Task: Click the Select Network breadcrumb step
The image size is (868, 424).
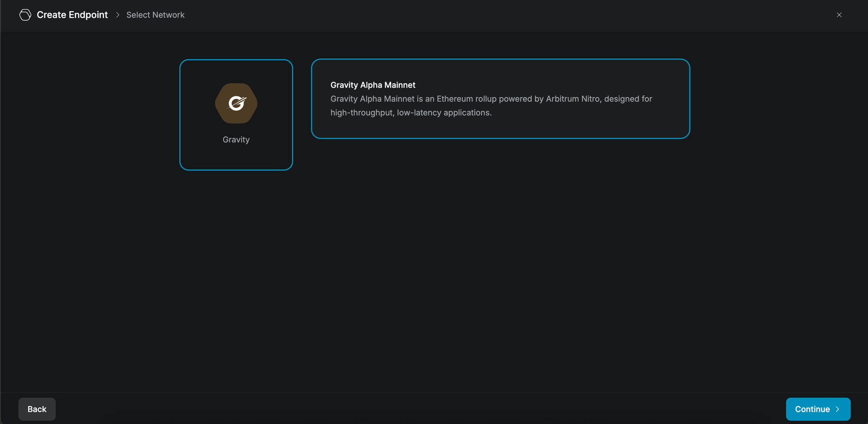Action: pyautogui.click(x=155, y=15)
